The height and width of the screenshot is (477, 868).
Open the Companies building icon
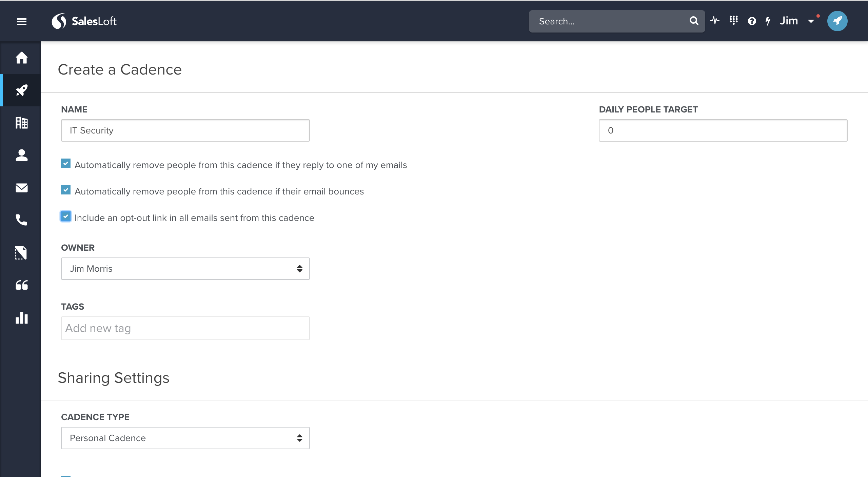(x=21, y=123)
